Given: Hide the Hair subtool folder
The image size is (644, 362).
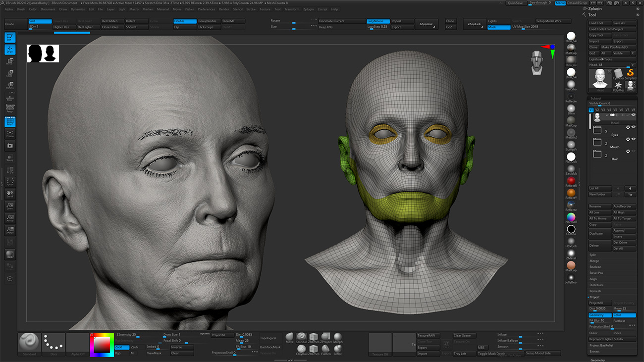Looking at the screenshot, I should (634, 151).
